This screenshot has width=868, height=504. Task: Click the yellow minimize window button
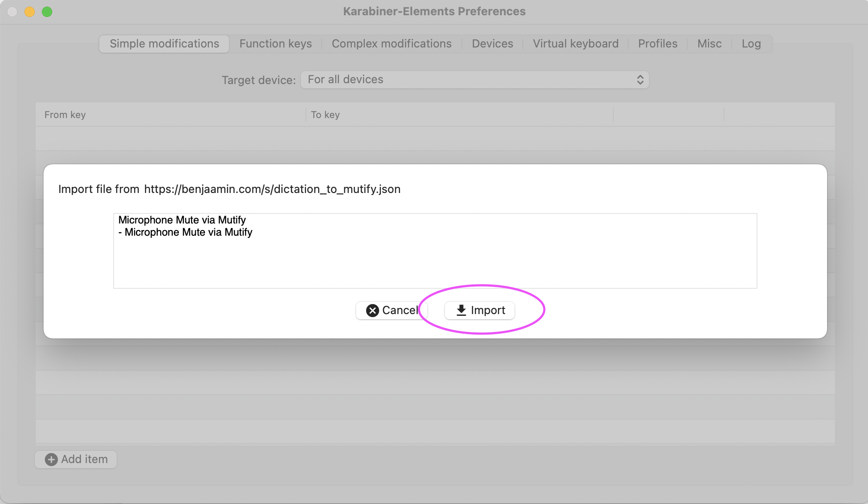(x=30, y=12)
